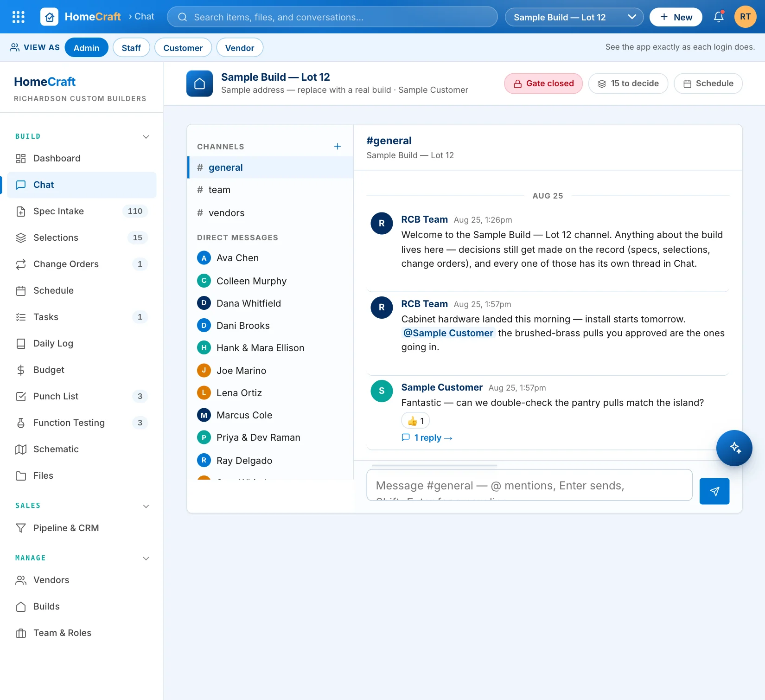Open direct message with Dani Brooks
This screenshot has width=765, height=700.
tap(271, 326)
